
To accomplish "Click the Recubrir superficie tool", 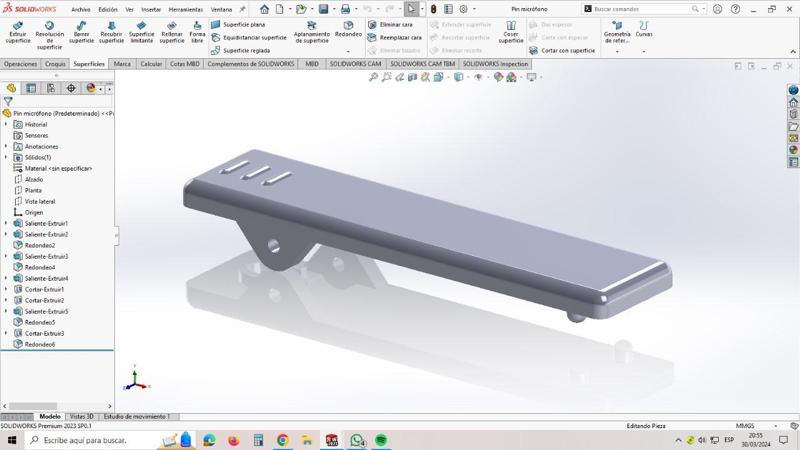I will pyautogui.click(x=111, y=32).
